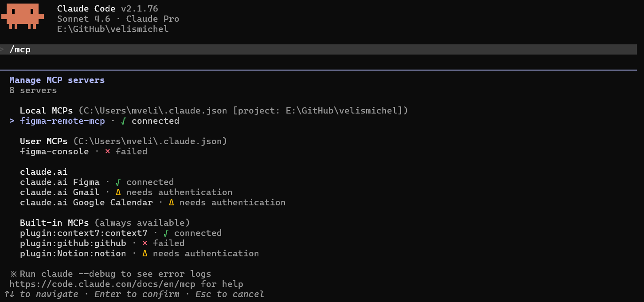The width and height of the screenshot is (644, 302).
Task: Click the 'Run claude --debug' hint text
Action: (x=116, y=274)
